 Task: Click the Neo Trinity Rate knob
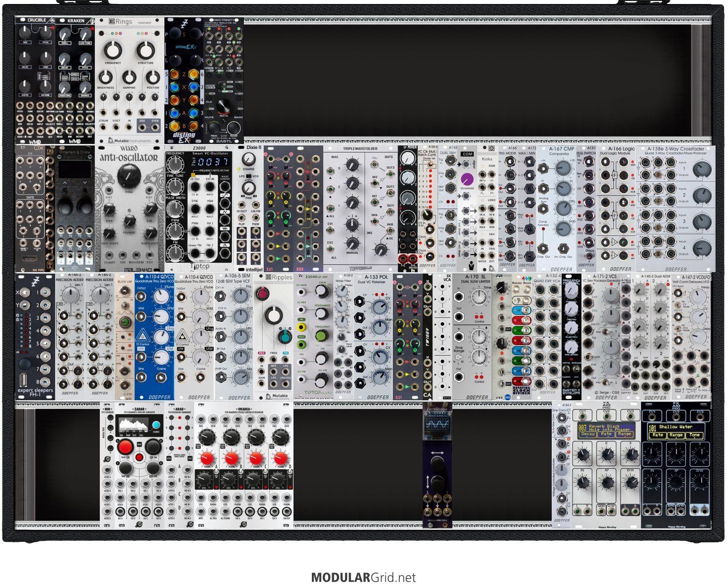coord(223,106)
